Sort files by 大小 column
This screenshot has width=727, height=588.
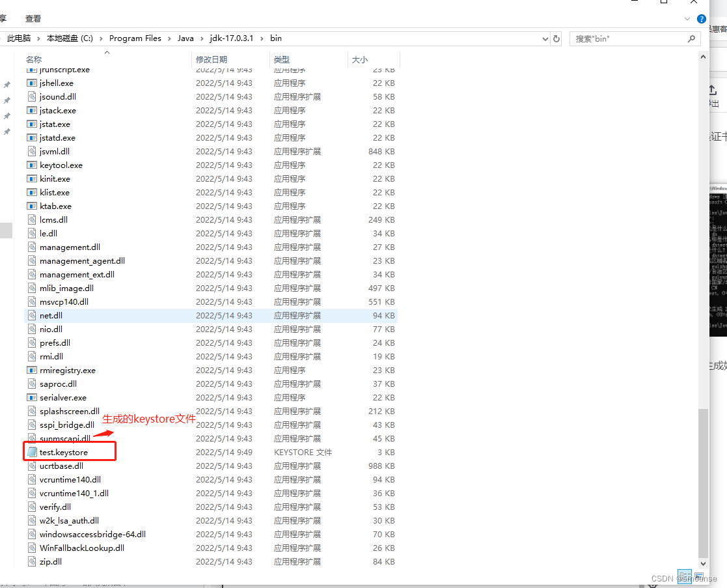point(360,59)
